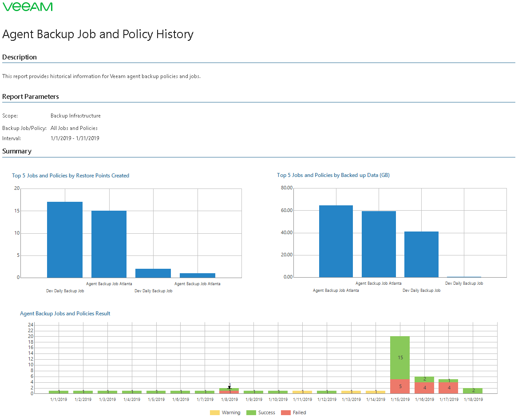Select the red 5 failed segment on 1/15/2019
Viewport: 518px width, 420px height.
400,386
